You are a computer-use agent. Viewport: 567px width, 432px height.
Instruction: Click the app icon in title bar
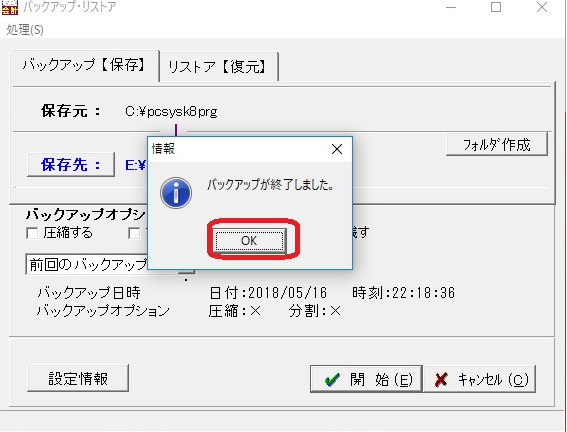point(9,7)
